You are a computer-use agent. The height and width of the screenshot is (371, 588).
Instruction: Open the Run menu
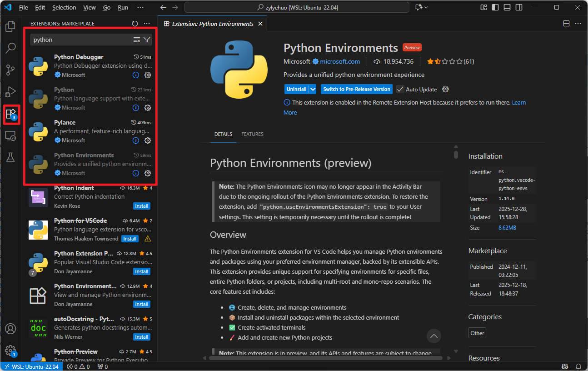coord(123,8)
